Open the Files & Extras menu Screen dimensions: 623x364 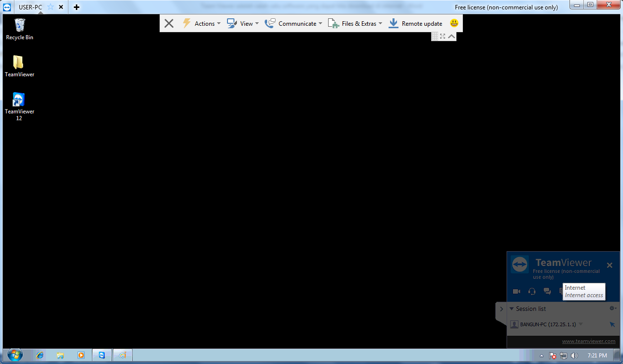(x=355, y=23)
